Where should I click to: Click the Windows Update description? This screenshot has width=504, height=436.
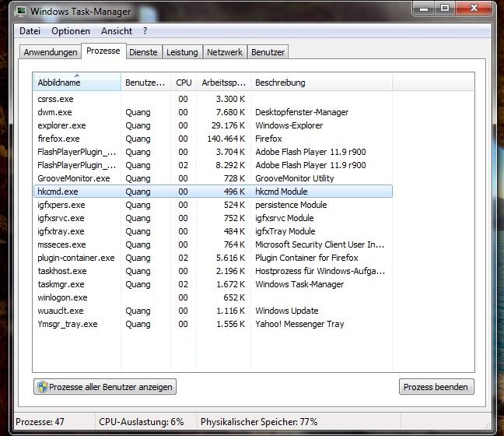(x=287, y=311)
